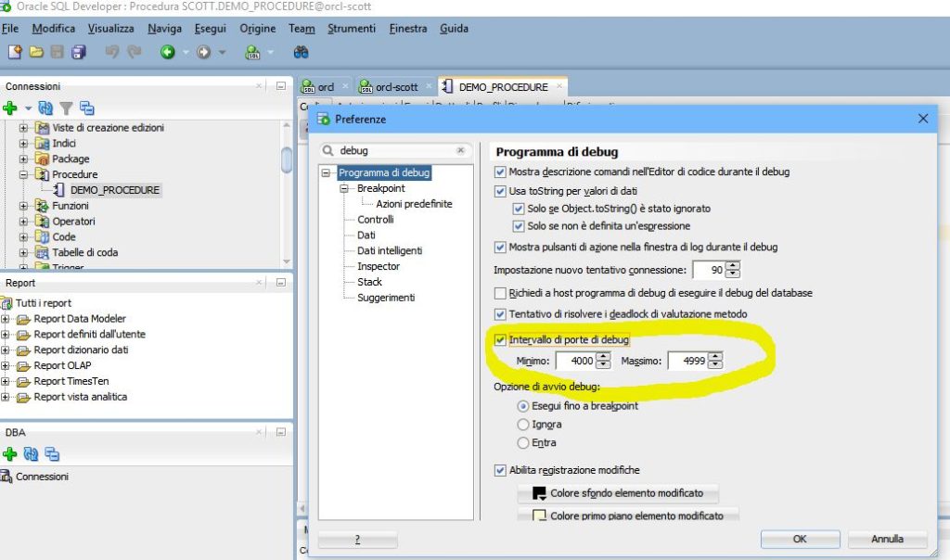
Task: Expand the Tabelle di coda node
Action: click(23, 252)
